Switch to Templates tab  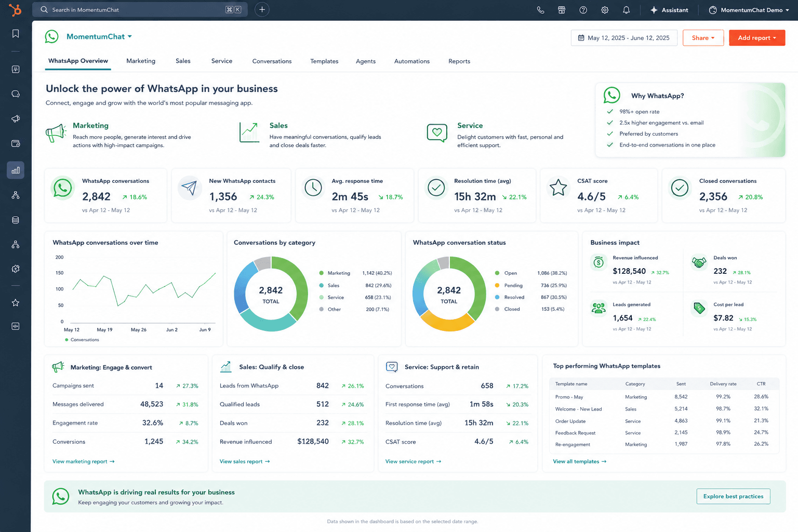[324, 61]
